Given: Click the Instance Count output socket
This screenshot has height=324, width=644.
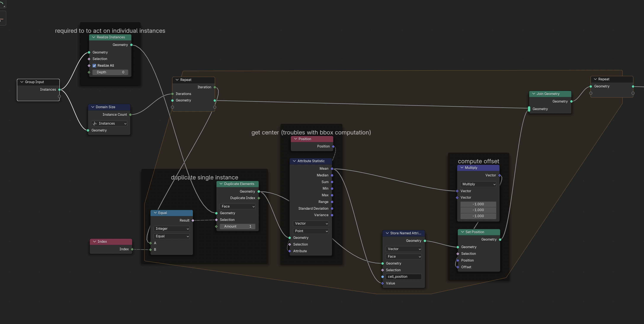Looking at the screenshot, I should 130,114.
